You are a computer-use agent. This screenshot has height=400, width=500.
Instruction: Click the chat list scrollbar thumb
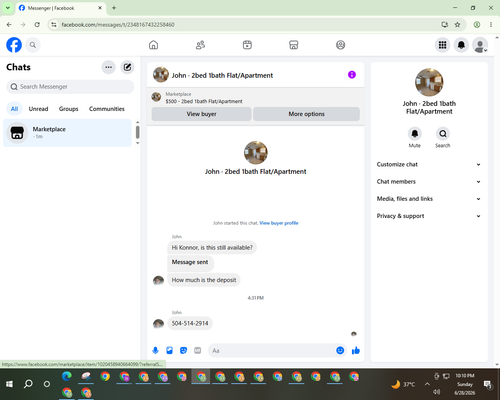coord(137,132)
